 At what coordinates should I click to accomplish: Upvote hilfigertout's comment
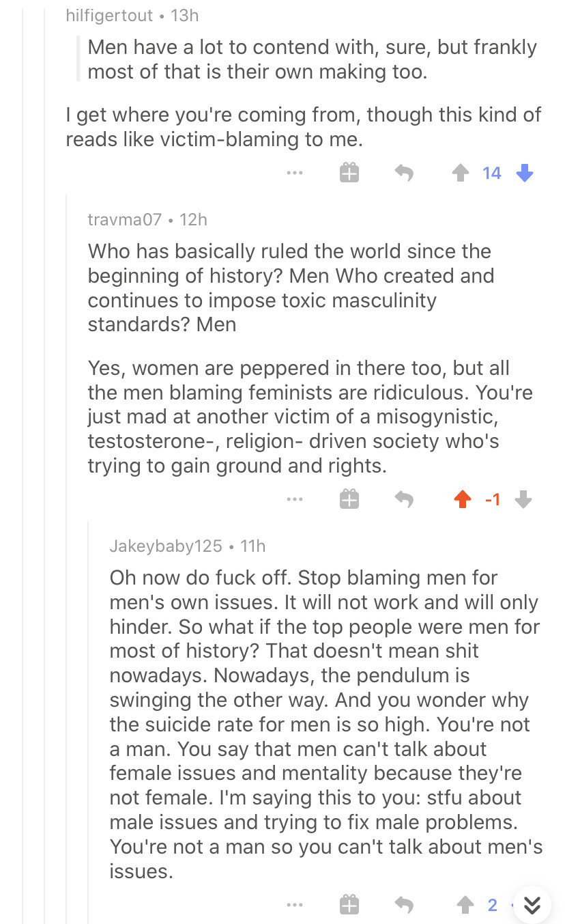pyautogui.click(x=461, y=173)
